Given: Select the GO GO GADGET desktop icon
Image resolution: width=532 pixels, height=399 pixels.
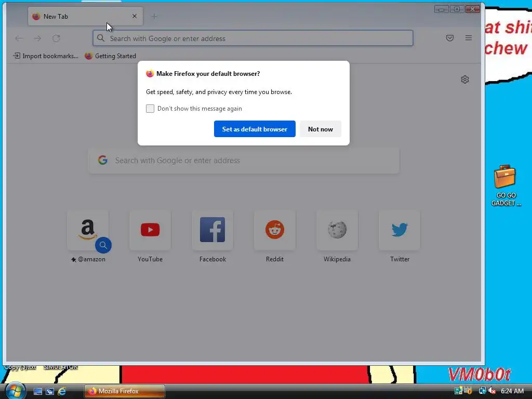Looking at the screenshot, I should [x=506, y=185].
